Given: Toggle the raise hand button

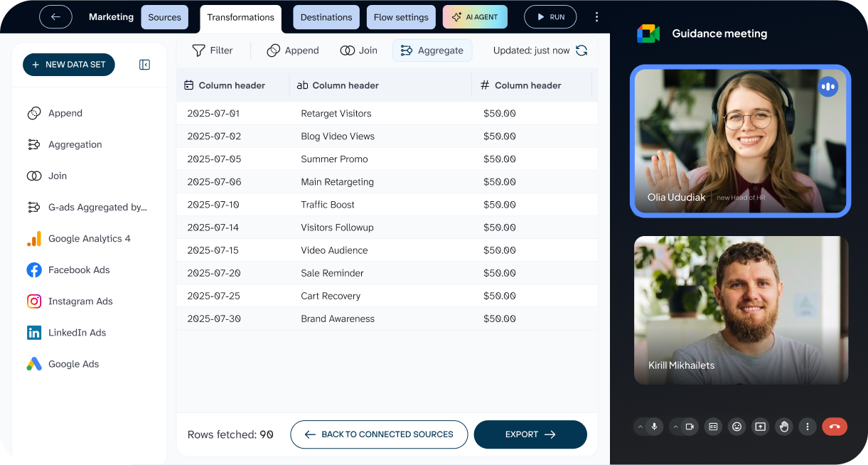Looking at the screenshot, I should 783,427.
